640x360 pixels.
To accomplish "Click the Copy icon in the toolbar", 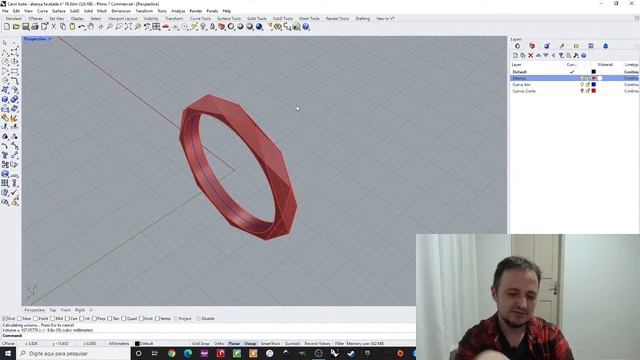I will 63,27.
